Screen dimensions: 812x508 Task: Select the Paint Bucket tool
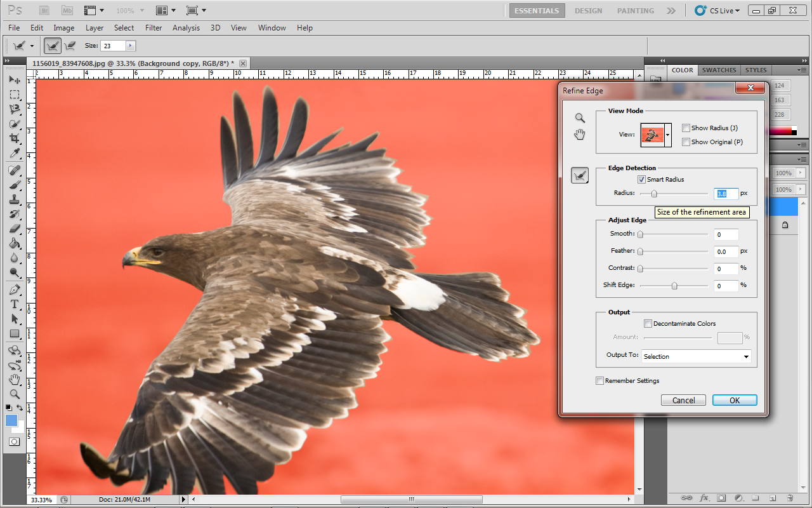pyautogui.click(x=15, y=244)
